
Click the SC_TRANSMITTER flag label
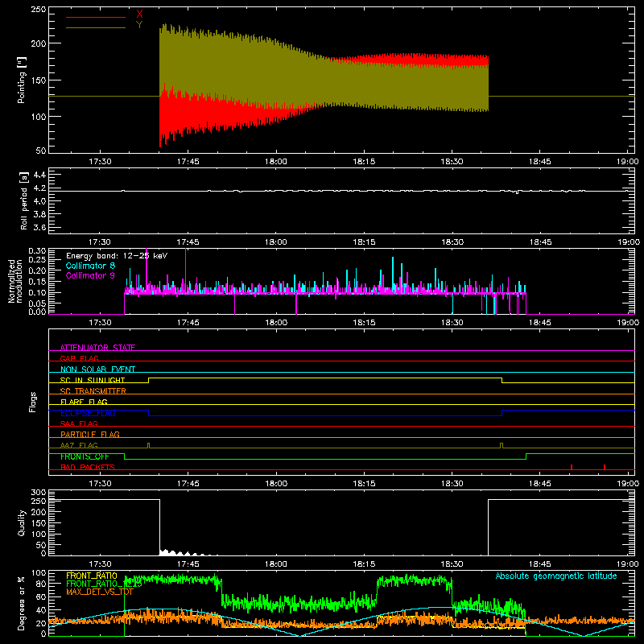(93, 391)
